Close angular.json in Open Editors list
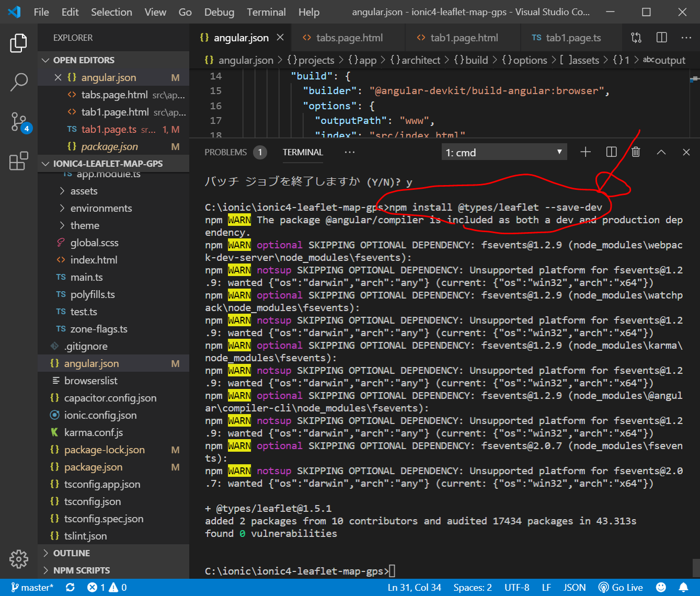This screenshot has height=596, width=700. click(58, 77)
